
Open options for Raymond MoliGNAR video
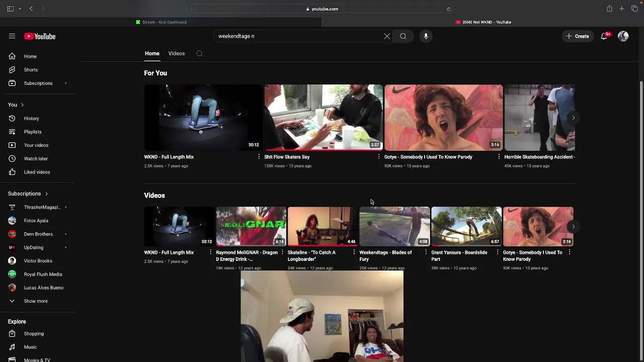coord(282,252)
